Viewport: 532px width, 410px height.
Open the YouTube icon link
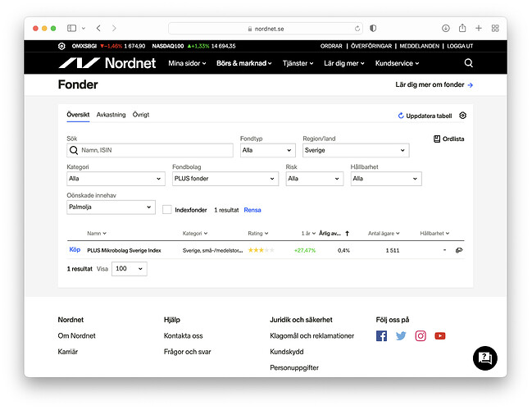(x=440, y=335)
